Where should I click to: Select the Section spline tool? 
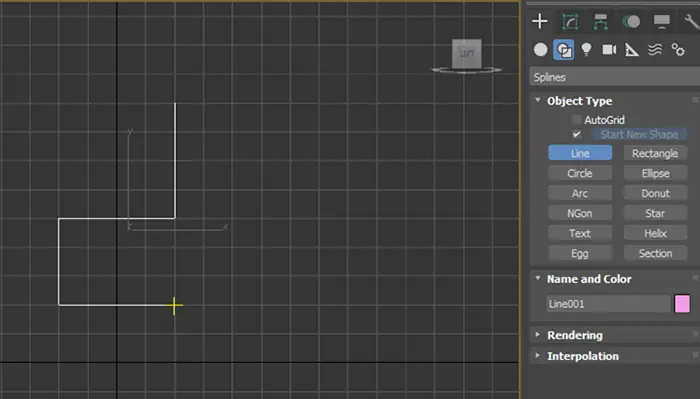click(x=655, y=253)
